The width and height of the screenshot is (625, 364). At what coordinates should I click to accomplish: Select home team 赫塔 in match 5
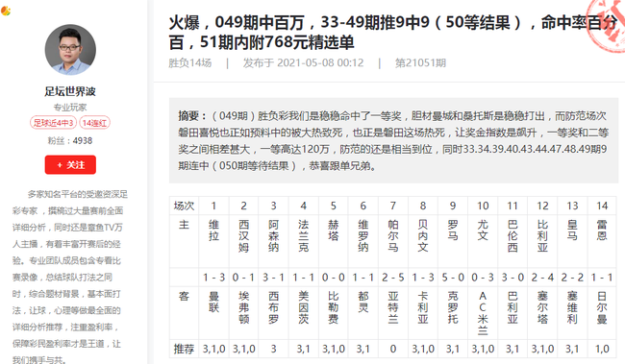point(334,231)
